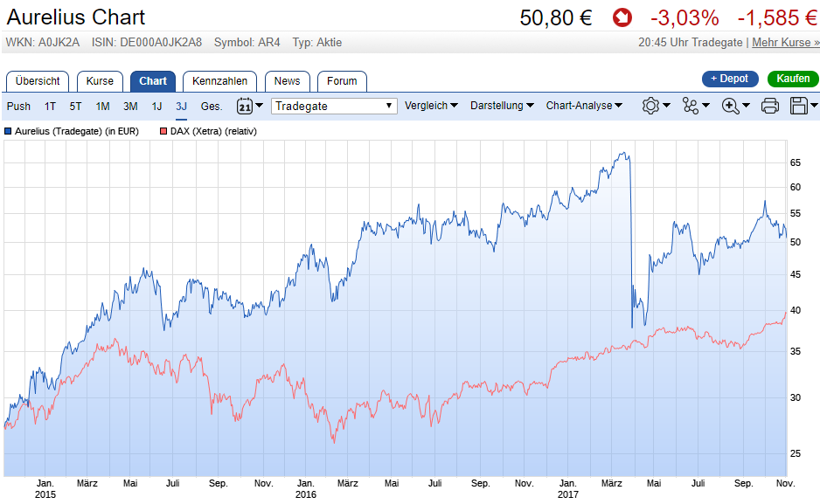This screenshot has height=504, width=820.
Task: Enable Push live updates
Action: [x=18, y=107]
